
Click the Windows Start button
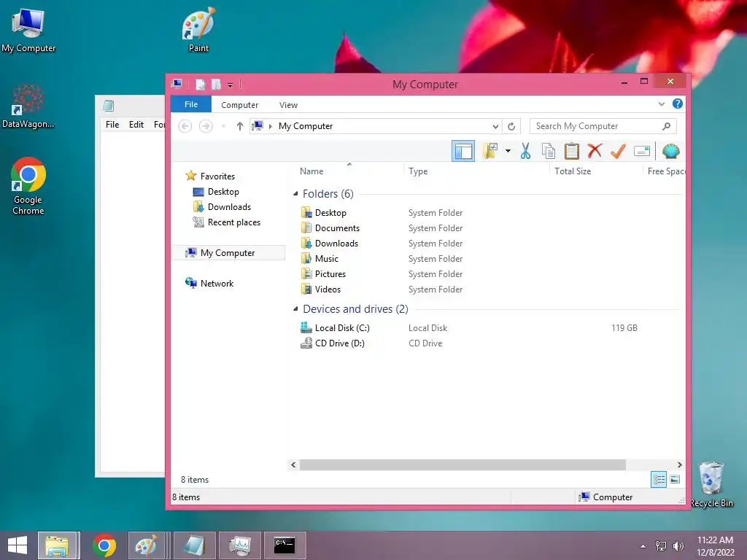[x=18, y=545]
